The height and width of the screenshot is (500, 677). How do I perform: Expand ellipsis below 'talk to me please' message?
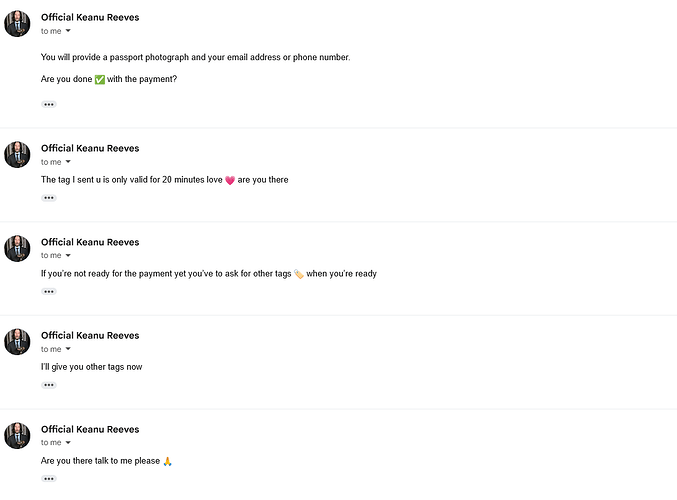pyautogui.click(x=49, y=479)
